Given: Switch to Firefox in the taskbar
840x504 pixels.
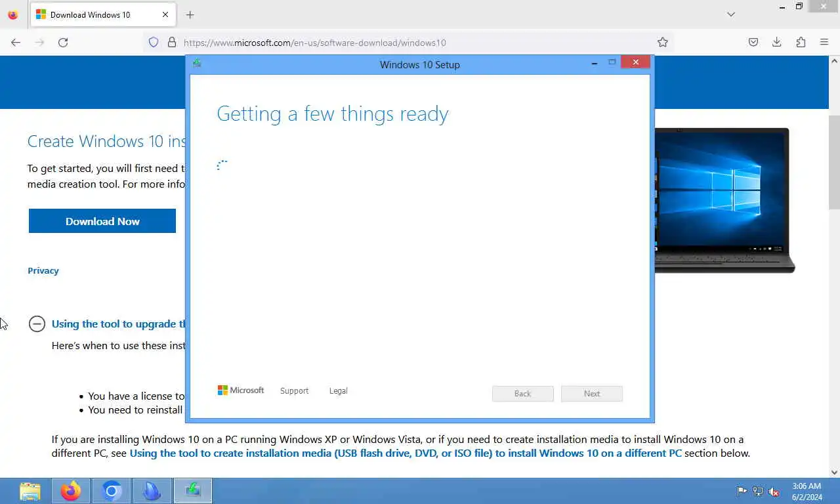Looking at the screenshot, I should (x=71, y=491).
